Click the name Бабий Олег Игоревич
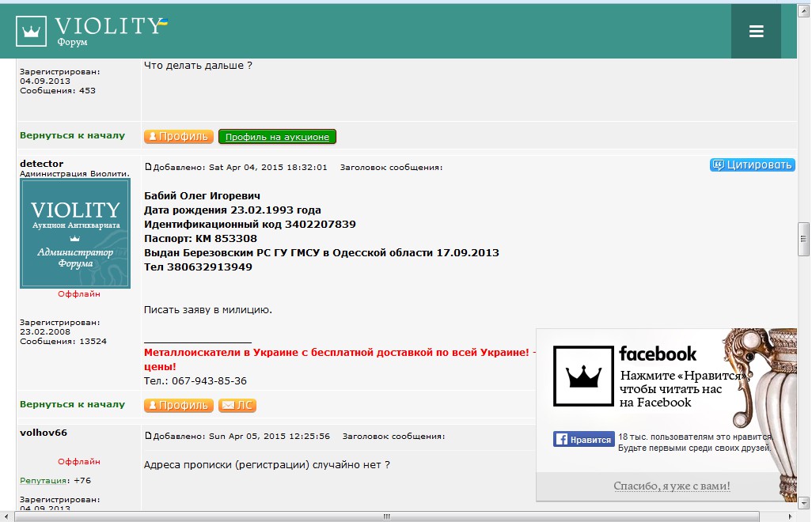This screenshot has width=812, height=522. [202, 196]
